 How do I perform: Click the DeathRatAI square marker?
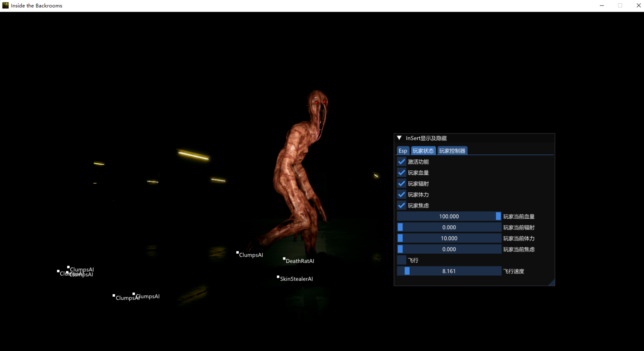tap(284, 258)
